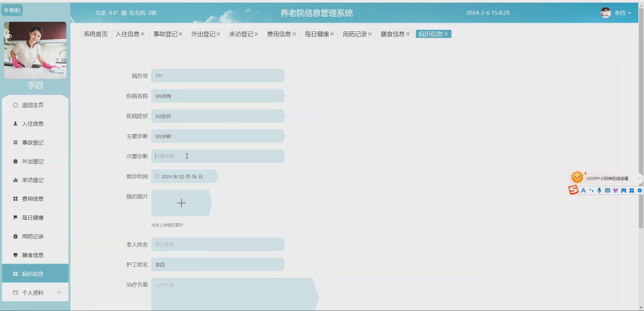
Task: Click the 用药记录 icon in the sidebar
Action: tap(15, 236)
